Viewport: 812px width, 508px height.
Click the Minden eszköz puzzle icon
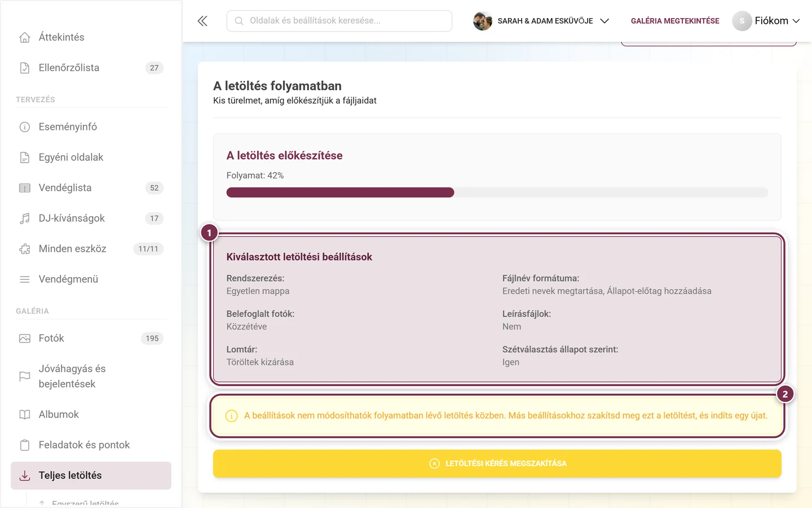point(25,249)
